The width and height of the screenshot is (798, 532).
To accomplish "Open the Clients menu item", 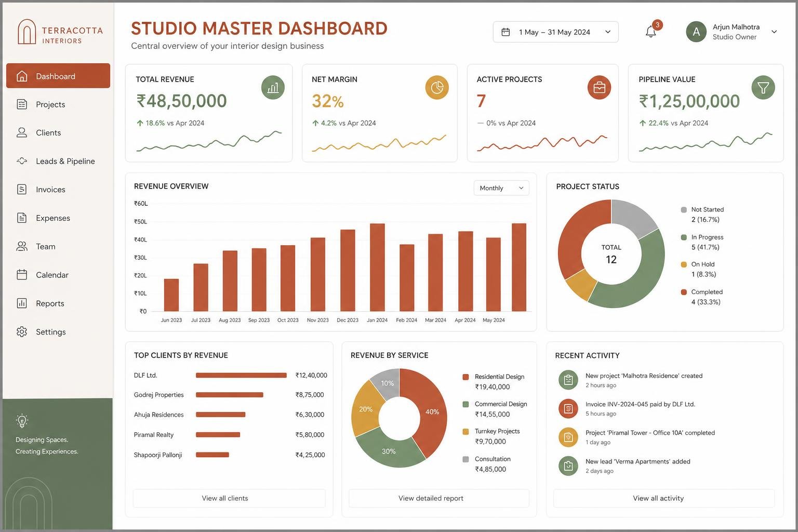I will 58,132.
